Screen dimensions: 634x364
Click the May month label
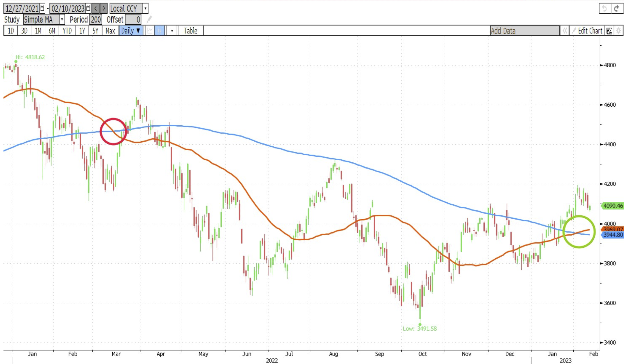pyautogui.click(x=203, y=354)
